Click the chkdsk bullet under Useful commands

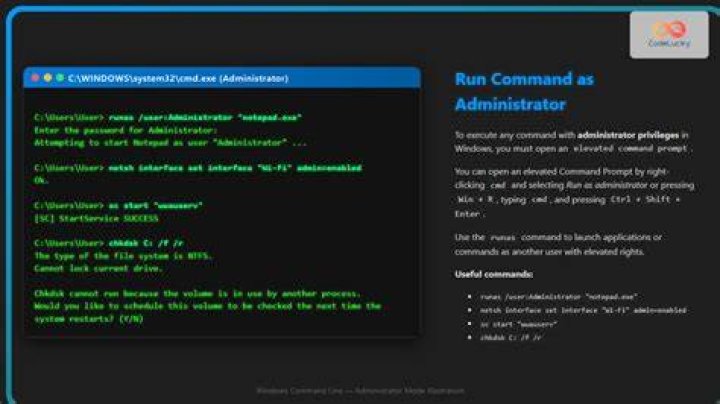point(511,337)
